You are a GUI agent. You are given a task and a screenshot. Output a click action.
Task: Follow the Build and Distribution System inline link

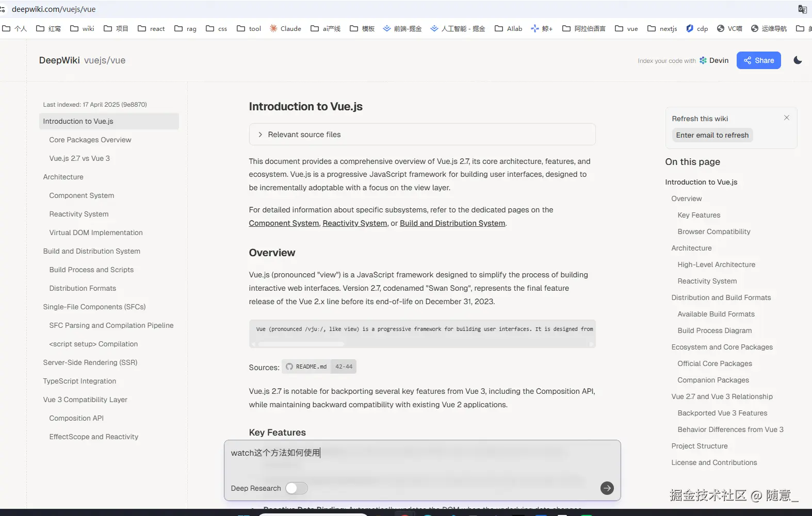(452, 223)
